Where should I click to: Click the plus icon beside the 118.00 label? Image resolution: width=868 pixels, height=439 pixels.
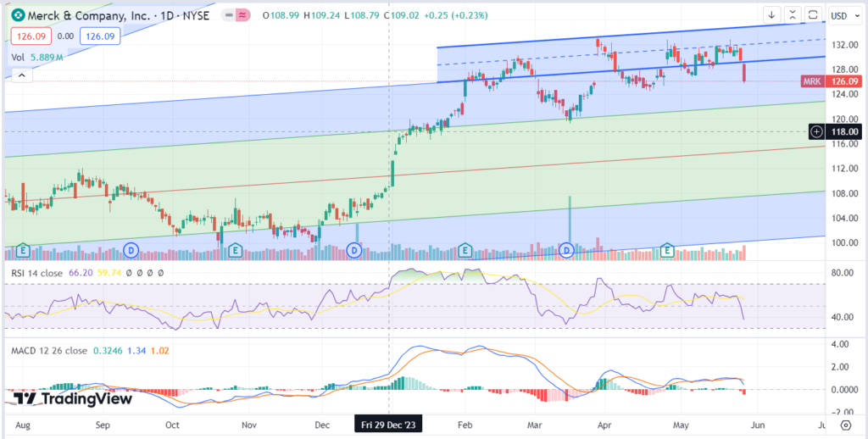(817, 131)
